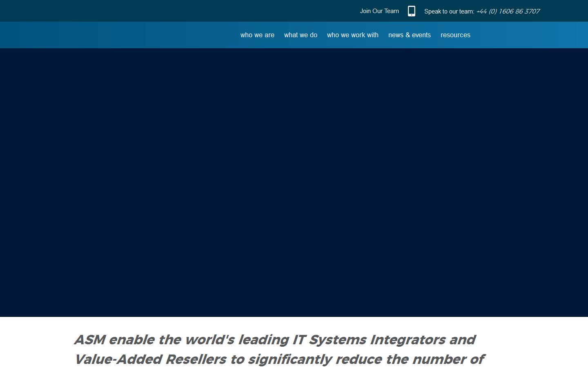Viewport: 588px width, 368px height.
Task: Click the mobile phone icon in the header
Action: [411, 11]
